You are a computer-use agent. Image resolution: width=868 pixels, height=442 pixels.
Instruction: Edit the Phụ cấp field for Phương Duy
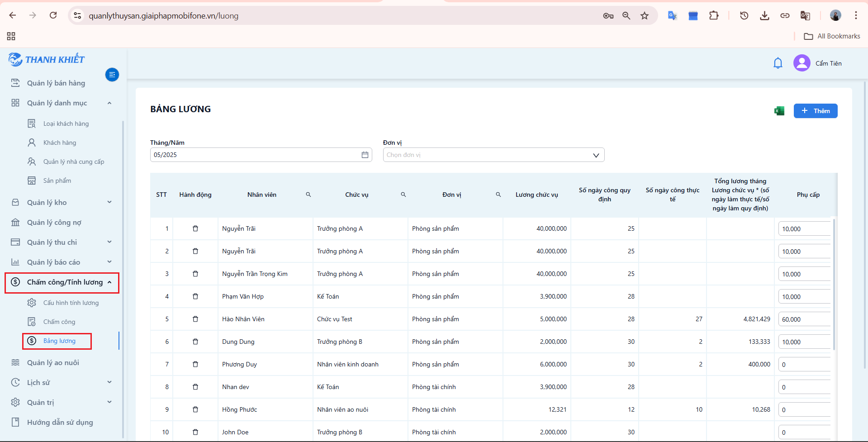(x=804, y=365)
